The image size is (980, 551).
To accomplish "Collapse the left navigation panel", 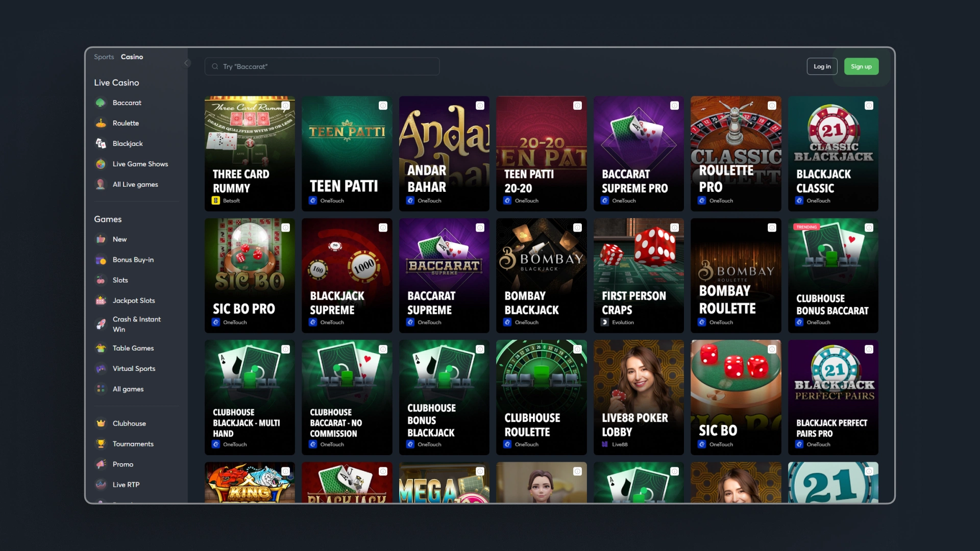I will tap(187, 63).
